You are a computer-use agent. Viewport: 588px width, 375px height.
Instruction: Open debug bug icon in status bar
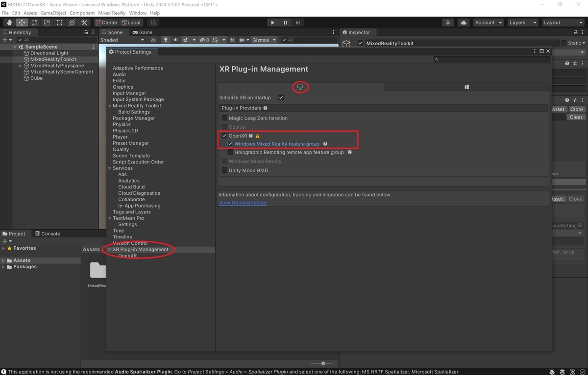coord(552,372)
